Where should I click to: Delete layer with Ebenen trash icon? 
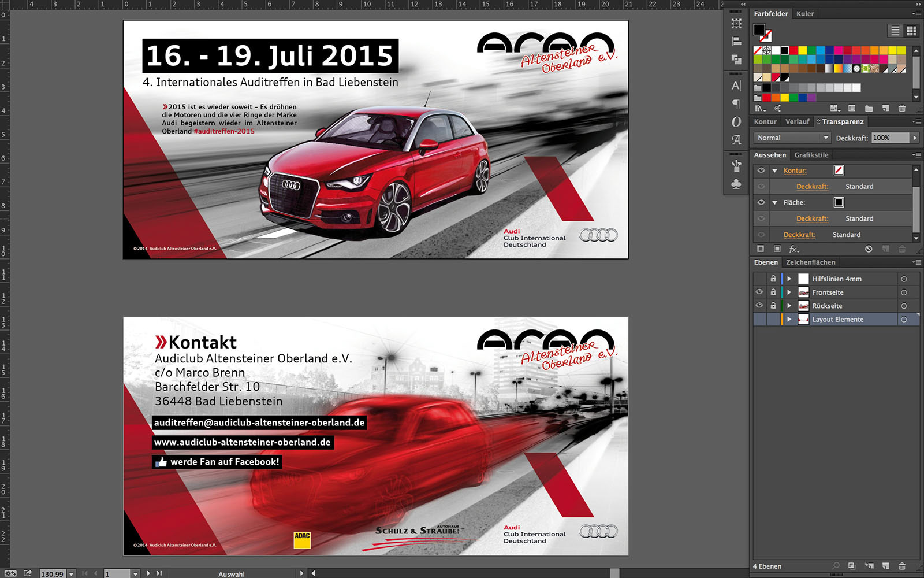(902, 566)
